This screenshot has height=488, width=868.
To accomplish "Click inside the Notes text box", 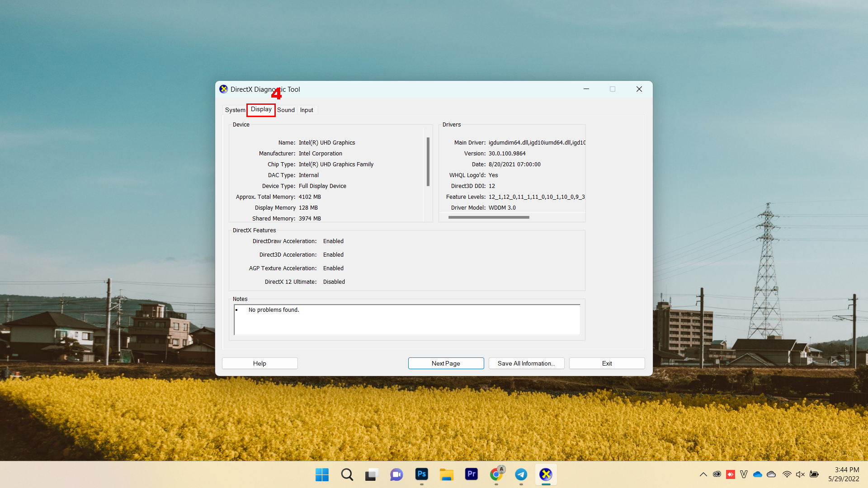I will click(x=407, y=320).
